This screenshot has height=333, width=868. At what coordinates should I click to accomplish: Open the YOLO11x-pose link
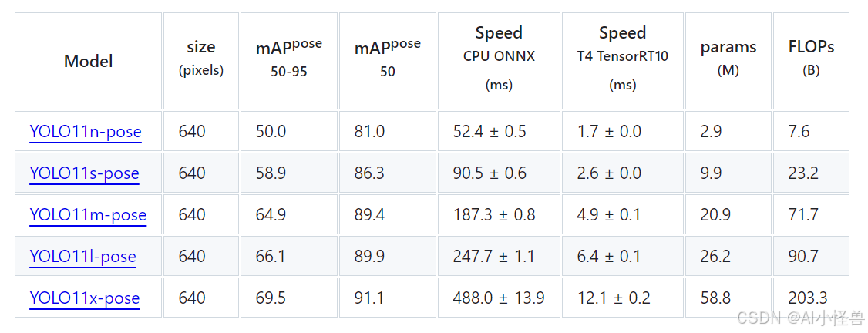coord(85,298)
